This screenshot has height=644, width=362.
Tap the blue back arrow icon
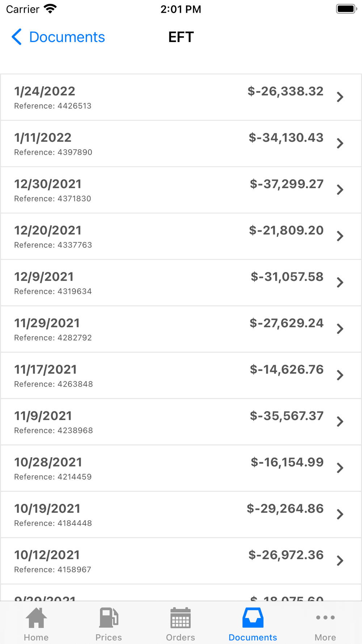(x=17, y=37)
